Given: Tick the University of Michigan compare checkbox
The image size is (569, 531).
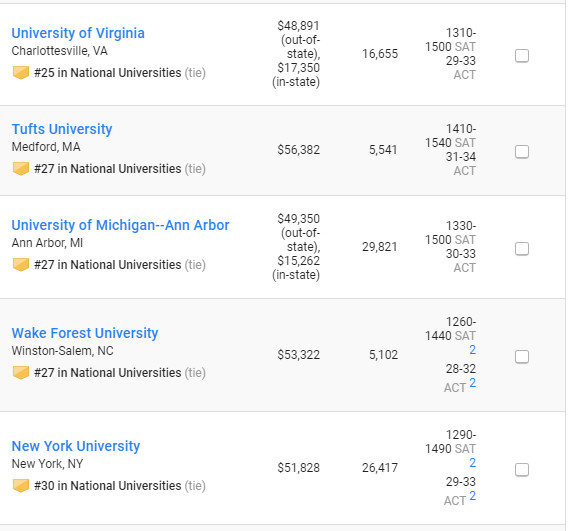Looking at the screenshot, I should (522, 249).
